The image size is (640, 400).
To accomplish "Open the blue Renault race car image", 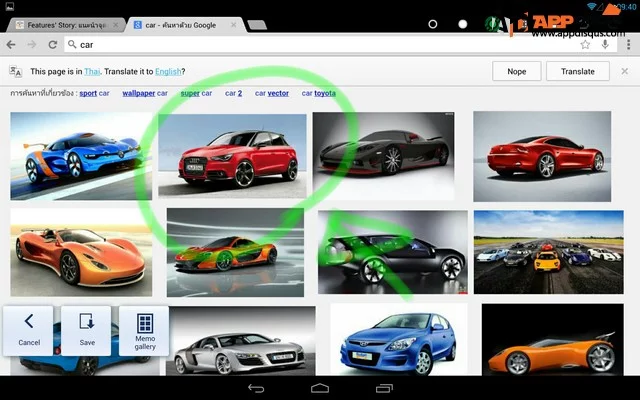I will 81,156.
